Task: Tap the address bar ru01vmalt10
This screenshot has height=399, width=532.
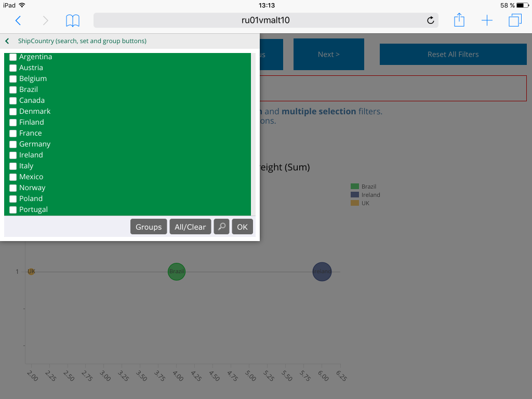Action: click(x=266, y=21)
